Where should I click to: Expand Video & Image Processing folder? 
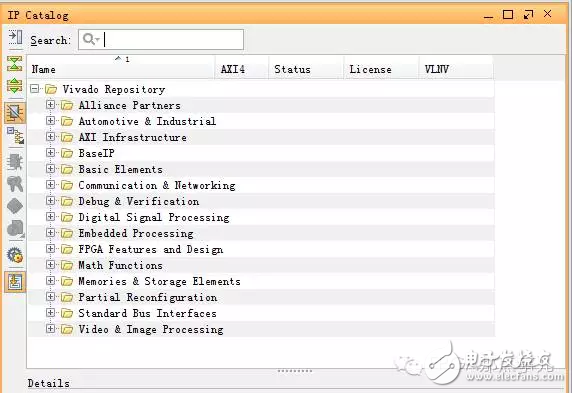[51, 329]
